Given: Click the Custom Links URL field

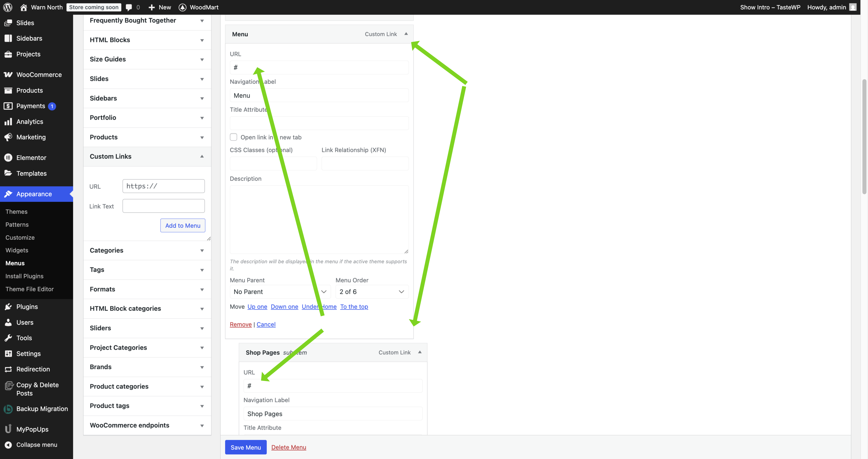Looking at the screenshot, I should pyautogui.click(x=163, y=186).
